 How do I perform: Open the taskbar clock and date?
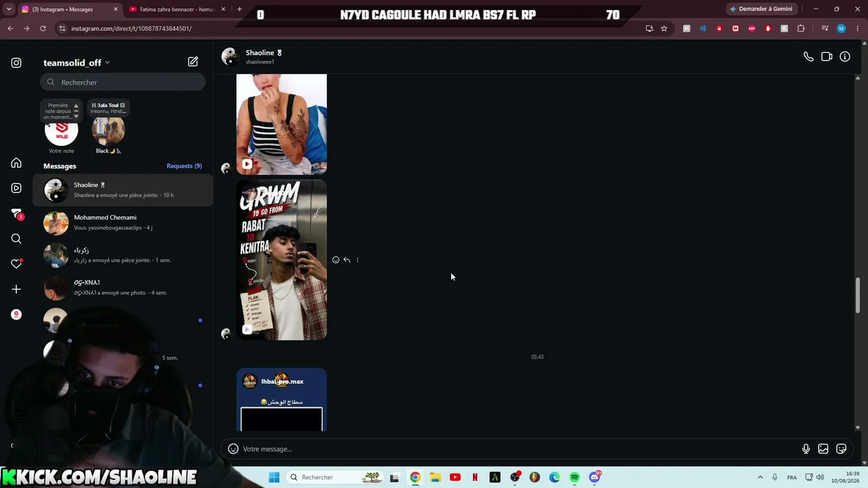846,477
